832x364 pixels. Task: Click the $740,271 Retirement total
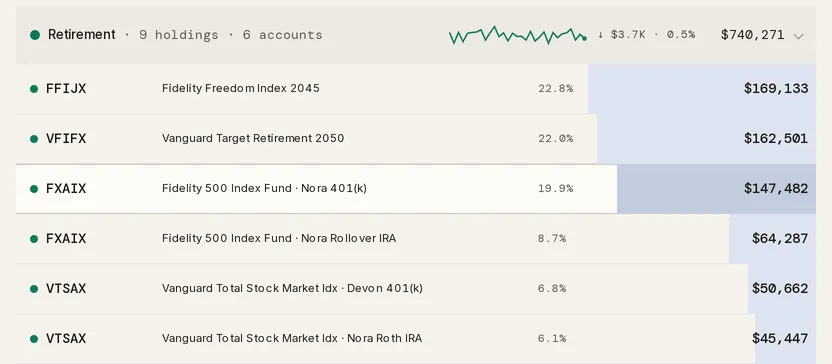pos(752,35)
